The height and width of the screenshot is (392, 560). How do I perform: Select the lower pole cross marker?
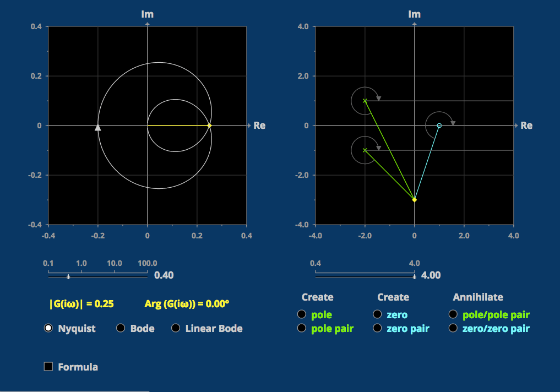pos(364,150)
